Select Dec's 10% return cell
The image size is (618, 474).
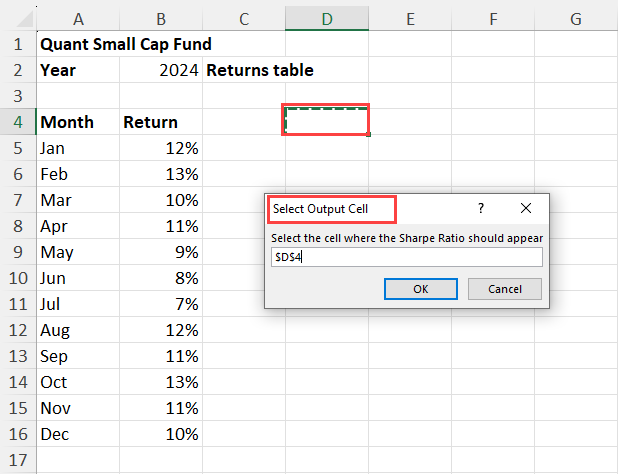tap(161, 434)
